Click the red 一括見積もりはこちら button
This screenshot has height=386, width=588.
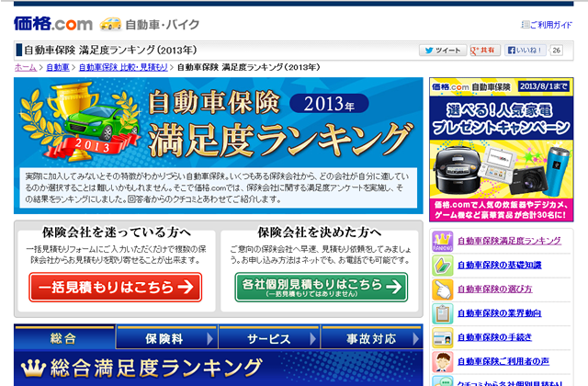point(115,287)
